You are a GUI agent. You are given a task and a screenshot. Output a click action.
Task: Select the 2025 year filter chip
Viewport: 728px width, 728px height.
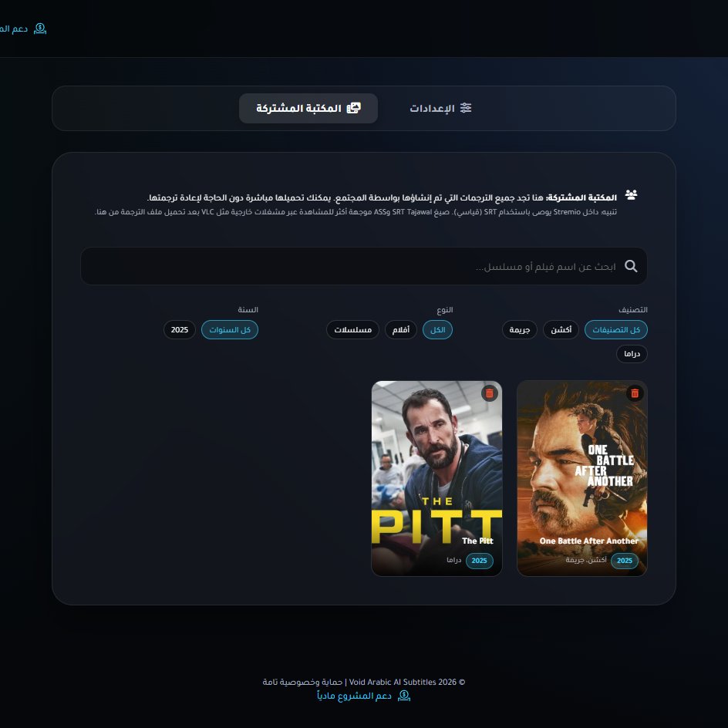[x=180, y=329]
